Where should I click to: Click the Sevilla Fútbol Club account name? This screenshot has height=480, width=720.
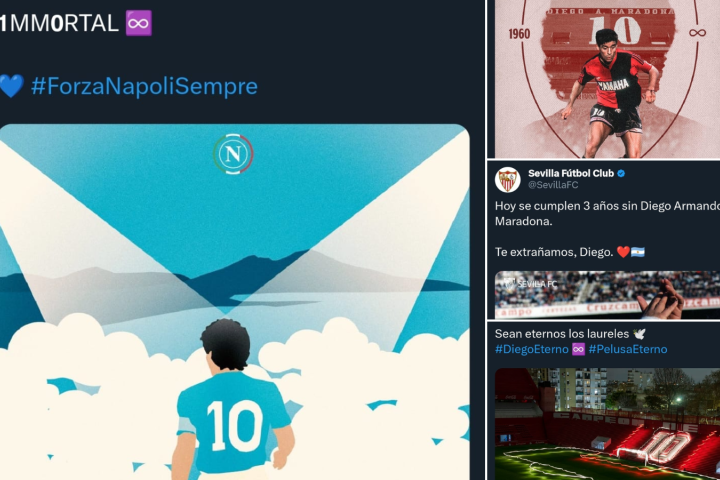tap(571, 173)
